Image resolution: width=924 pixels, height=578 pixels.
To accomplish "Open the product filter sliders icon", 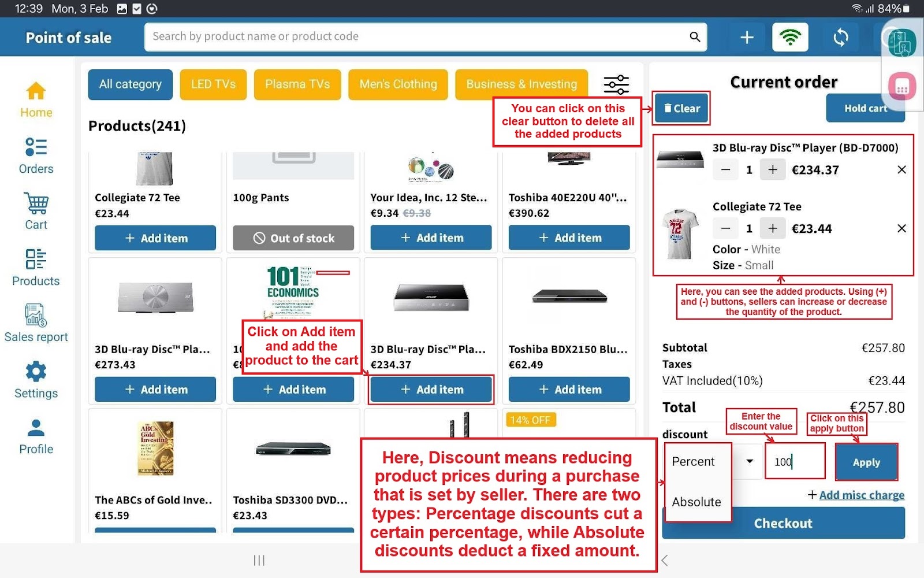I will pos(616,84).
